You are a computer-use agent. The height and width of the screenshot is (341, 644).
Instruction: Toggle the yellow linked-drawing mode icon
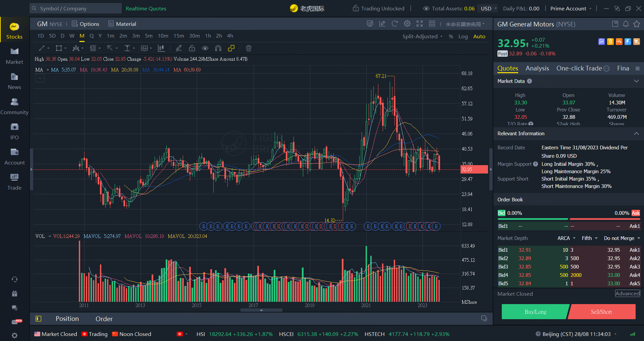(x=231, y=48)
